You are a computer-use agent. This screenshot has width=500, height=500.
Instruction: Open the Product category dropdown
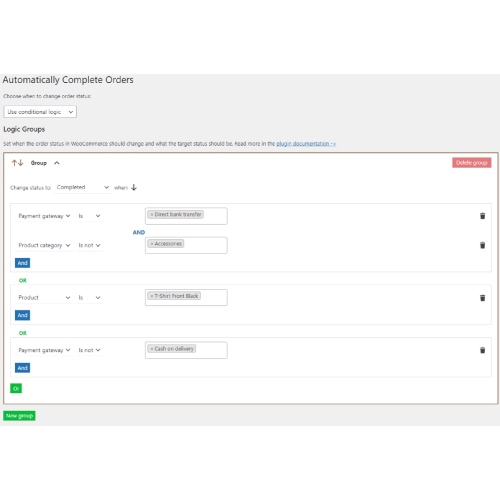tap(44, 245)
